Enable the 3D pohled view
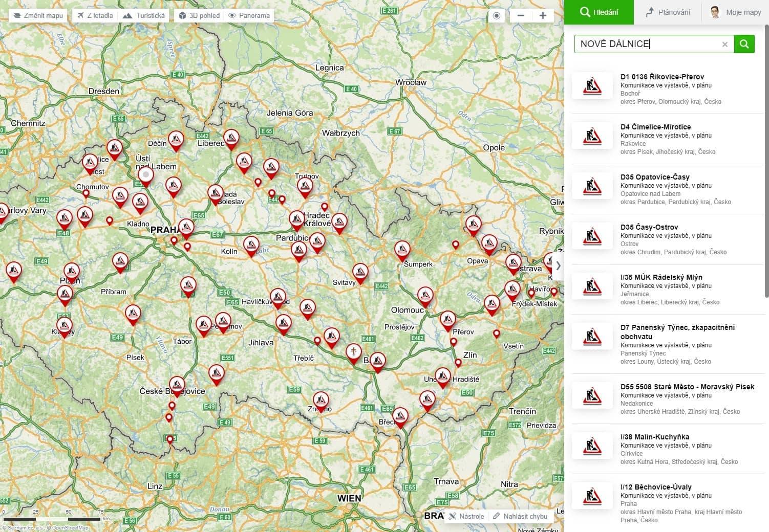Screen dimensions: 769x532 point(199,15)
